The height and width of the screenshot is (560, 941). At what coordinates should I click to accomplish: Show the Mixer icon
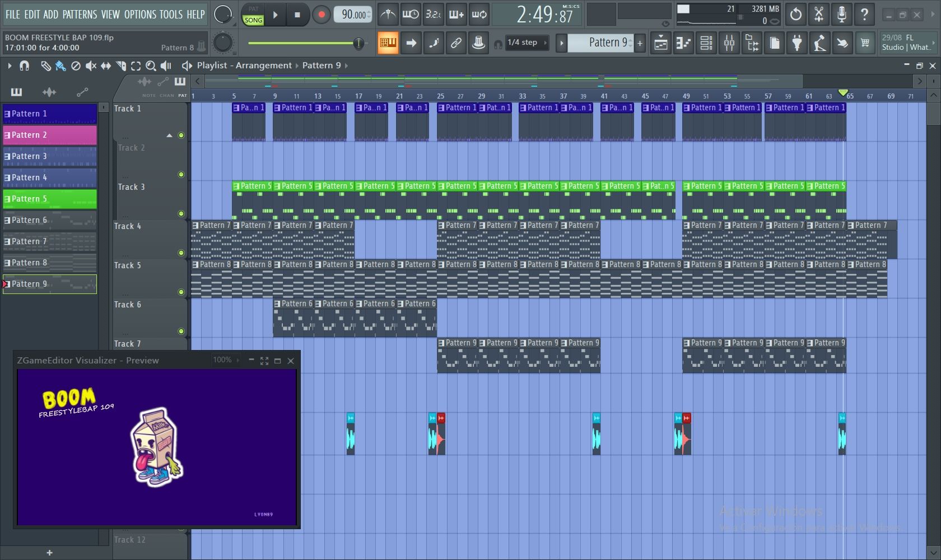pos(729,43)
